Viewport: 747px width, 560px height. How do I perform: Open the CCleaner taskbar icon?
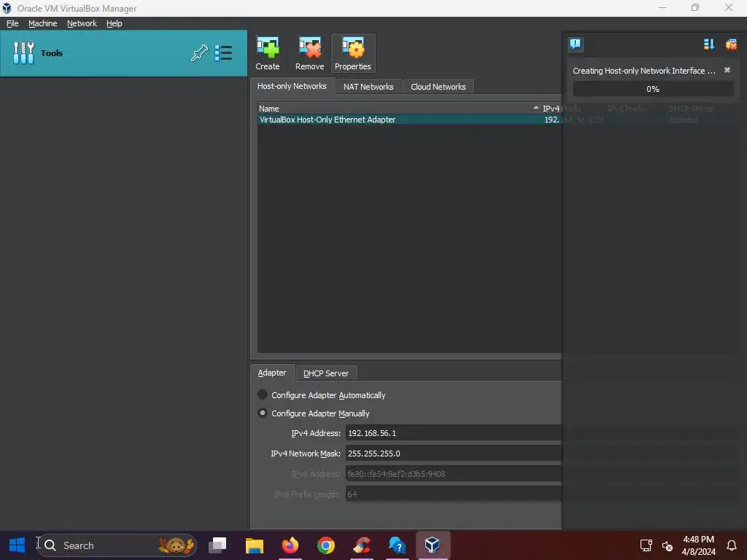(362, 545)
